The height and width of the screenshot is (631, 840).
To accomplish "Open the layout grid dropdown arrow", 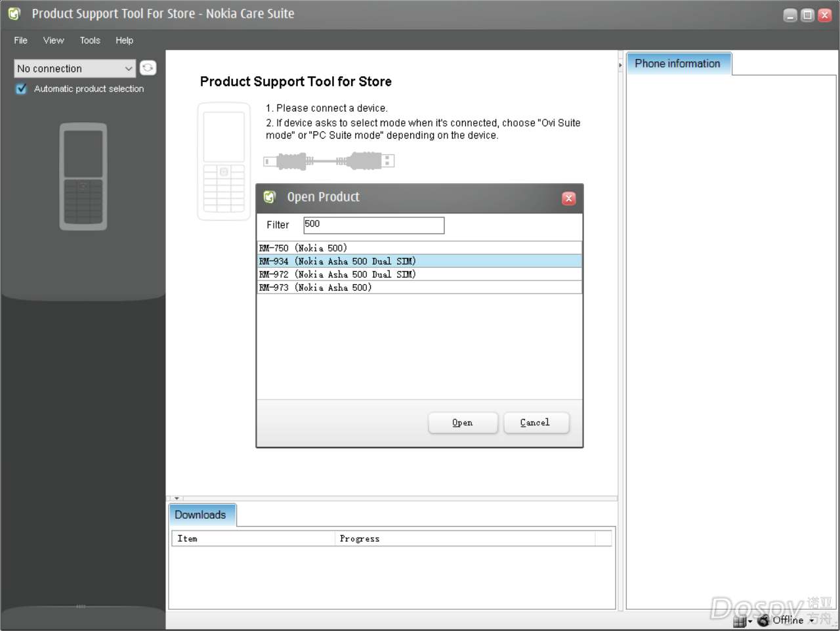I will click(x=750, y=621).
